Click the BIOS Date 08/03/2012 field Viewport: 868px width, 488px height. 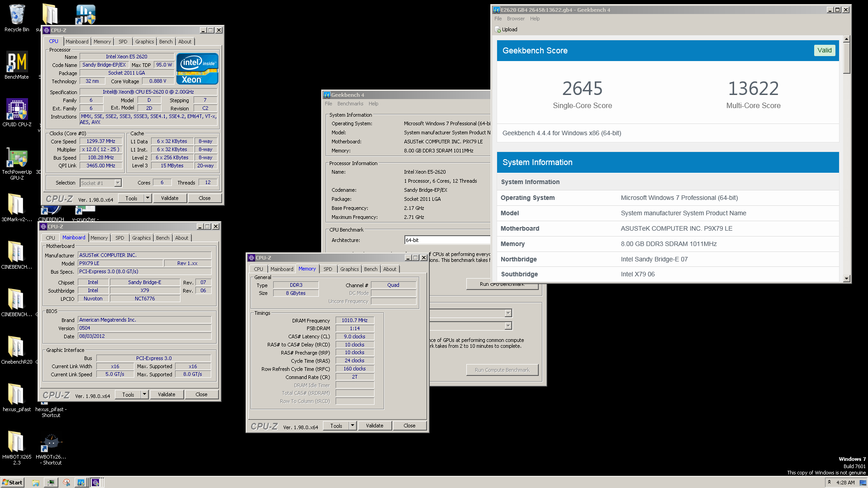pyautogui.click(x=144, y=336)
